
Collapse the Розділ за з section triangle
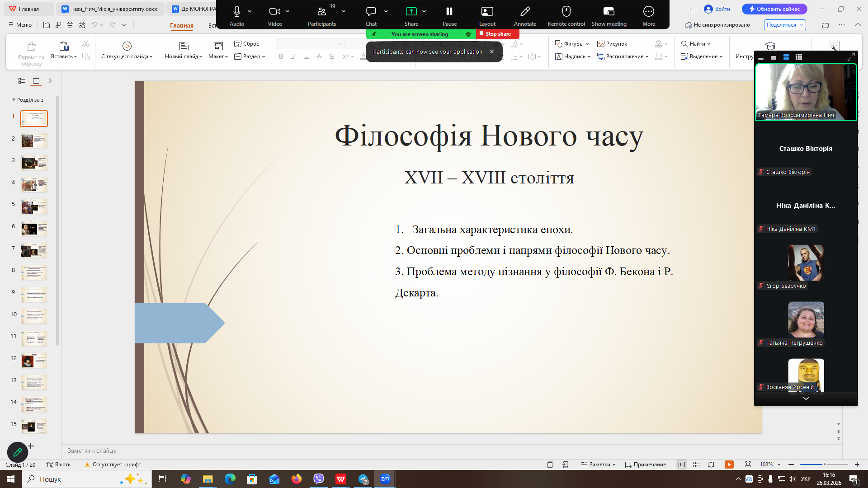(x=14, y=100)
